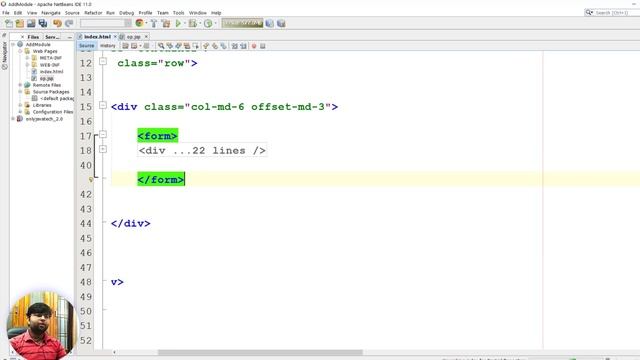Viewport: 640px width, 360px height.
Task: Click the Find Previous Occurrence icon
Action: coord(169,46)
